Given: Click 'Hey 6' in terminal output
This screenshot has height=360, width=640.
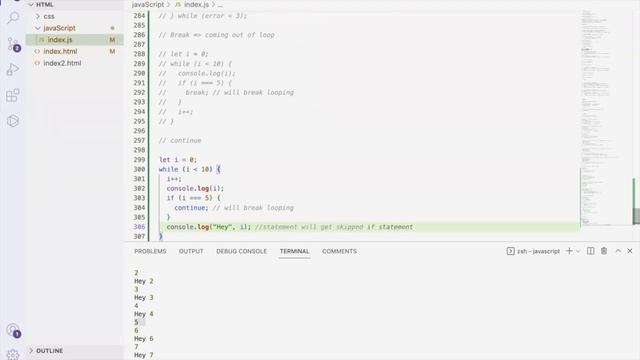Looking at the screenshot, I should pyautogui.click(x=144, y=339).
